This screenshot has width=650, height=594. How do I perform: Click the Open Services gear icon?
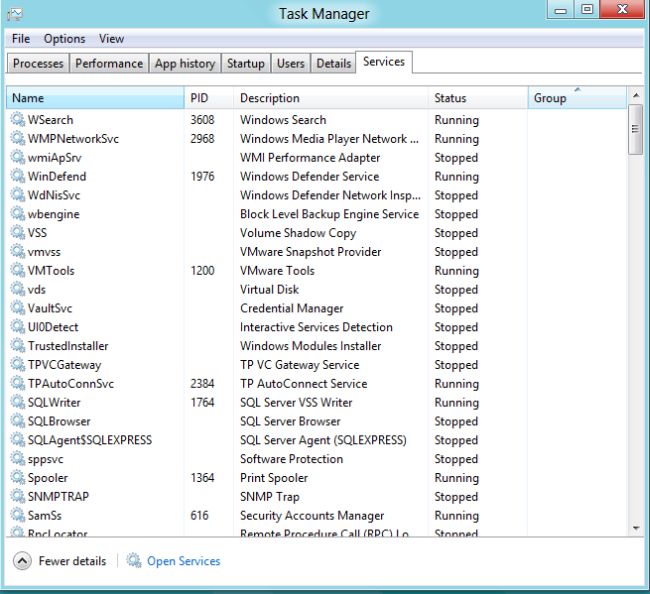point(133,560)
